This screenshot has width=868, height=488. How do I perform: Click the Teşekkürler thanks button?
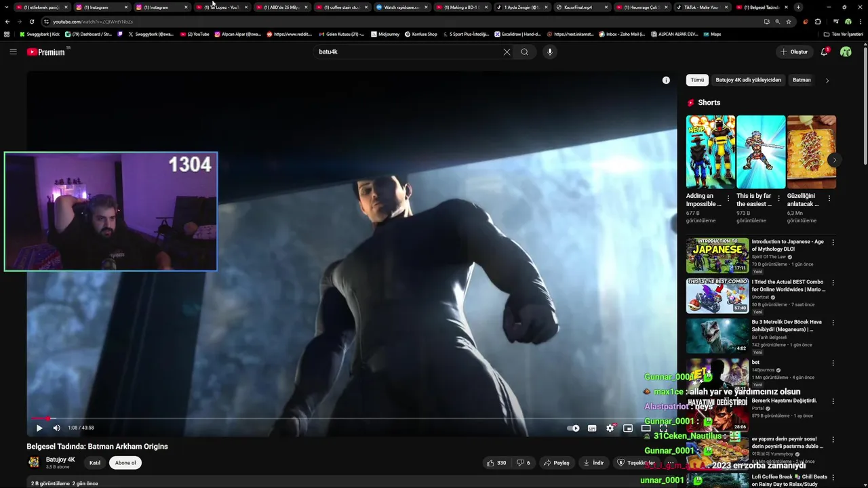(x=635, y=463)
